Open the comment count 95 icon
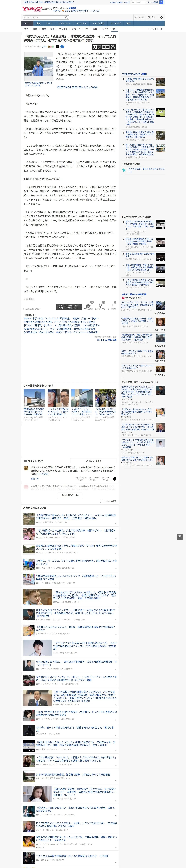This screenshot has width=186, height=868. [44, 47]
